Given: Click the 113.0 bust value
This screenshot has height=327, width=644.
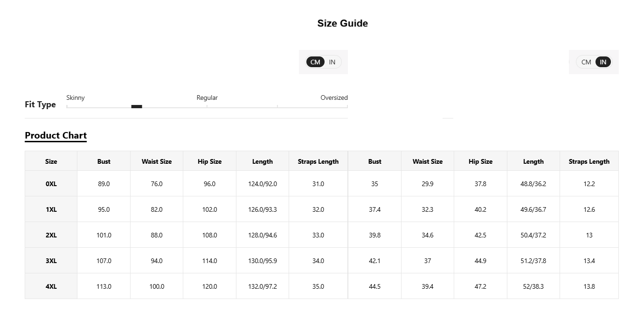Looking at the screenshot, I should [x=104, y=286].
